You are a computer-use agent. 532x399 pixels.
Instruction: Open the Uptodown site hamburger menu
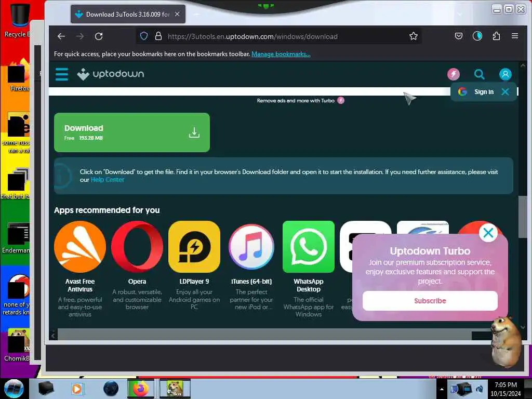coord(62,74)
